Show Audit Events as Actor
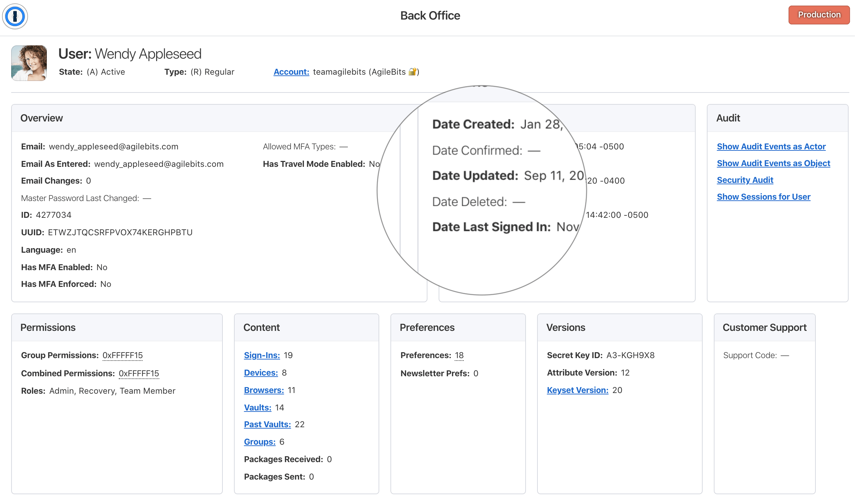857x504 pixels. pyautogui.click(x=771, y=147)
